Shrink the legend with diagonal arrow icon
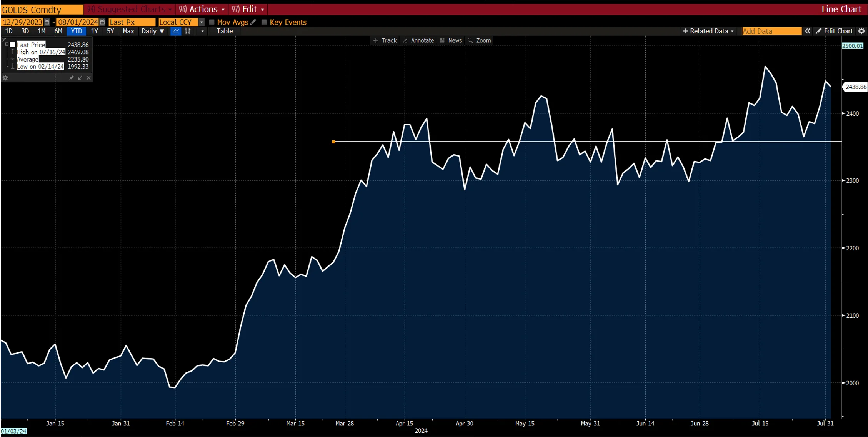This screenshot has width=868, height=437. pyautogui.click(x=80, y=78)
